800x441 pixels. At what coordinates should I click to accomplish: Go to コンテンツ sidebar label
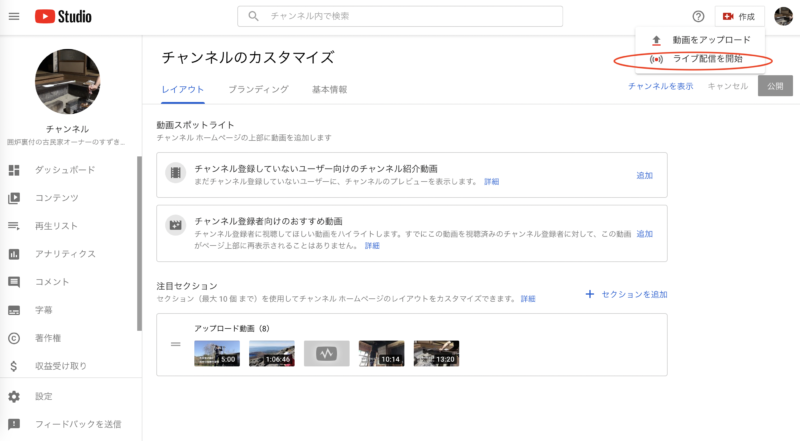[57, 198]
